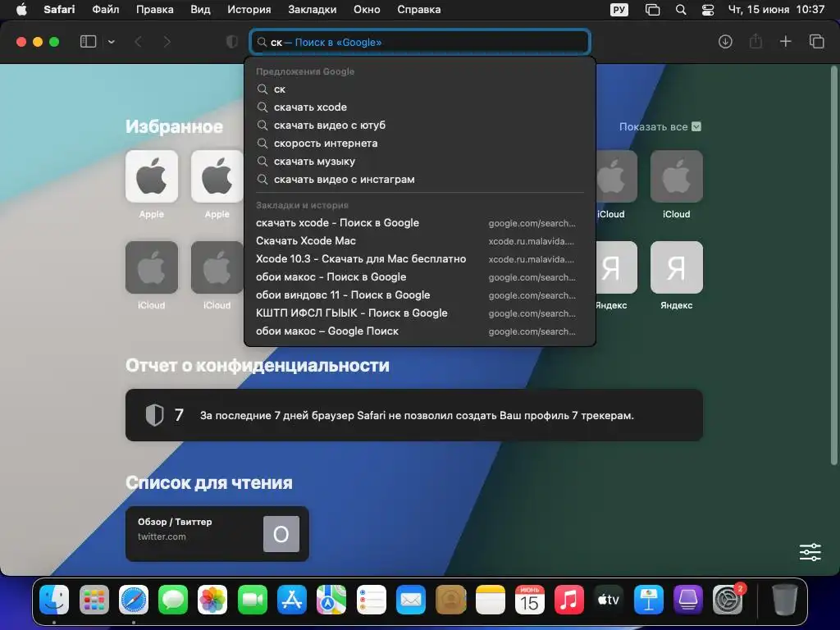Screen dimensions: 840x630
Task: Open history item 'Скачать Xcode Mac'
Action: tap(420, 241)
